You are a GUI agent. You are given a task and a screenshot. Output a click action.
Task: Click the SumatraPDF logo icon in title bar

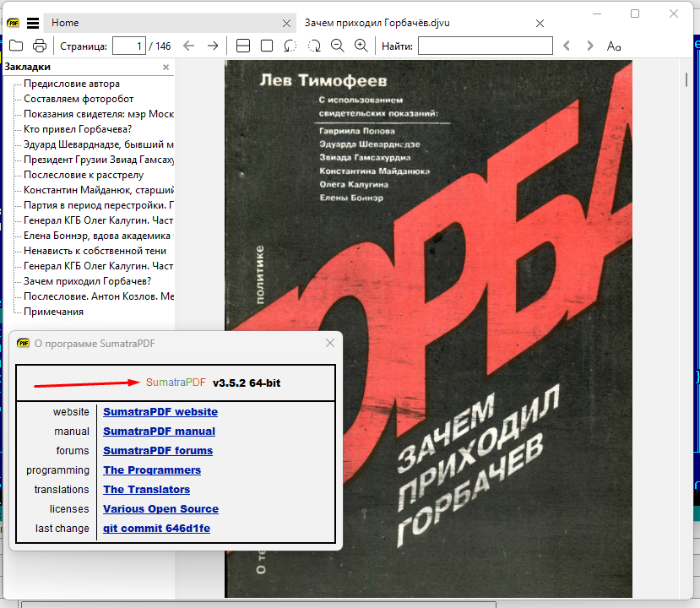[13, 23]
